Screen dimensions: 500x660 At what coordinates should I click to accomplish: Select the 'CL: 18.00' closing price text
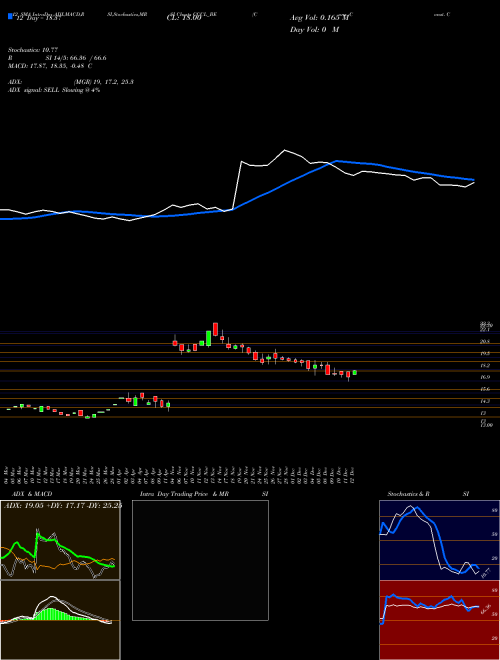point(184,19)
